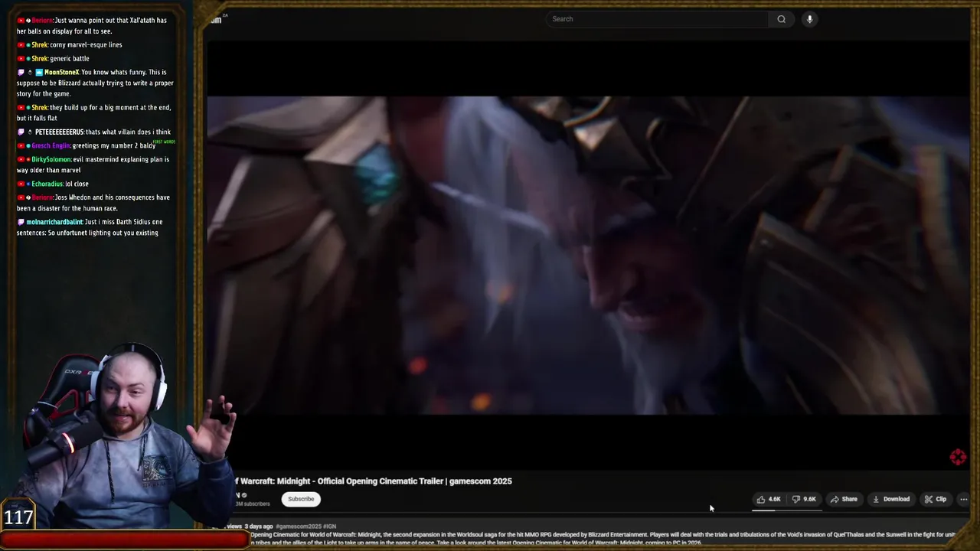
Task: Click the YouTube icon beside DirkySolomon
Action: click(x=21, y=160)
